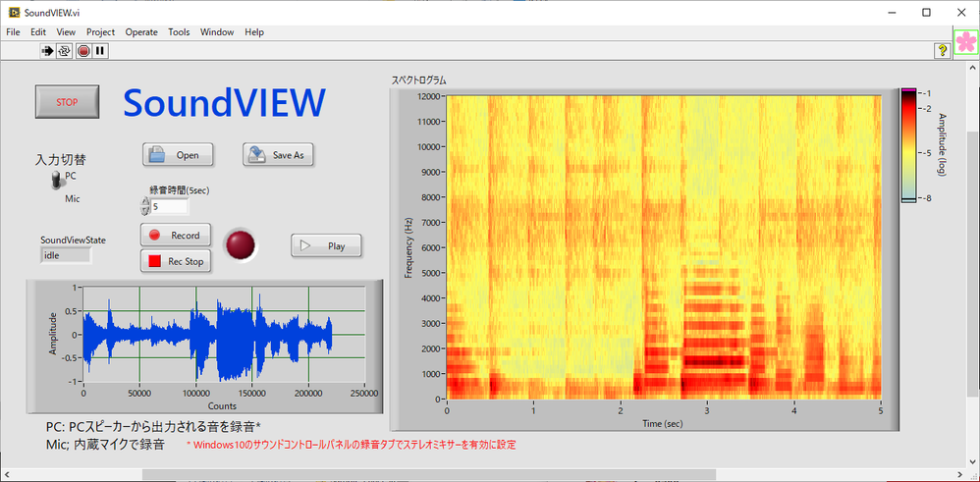Image resolution: width=980 pixels, height=482 pixels.
Task: Click the Mic; 内蔵マイクで録音 description text
Action: (105, 445)
